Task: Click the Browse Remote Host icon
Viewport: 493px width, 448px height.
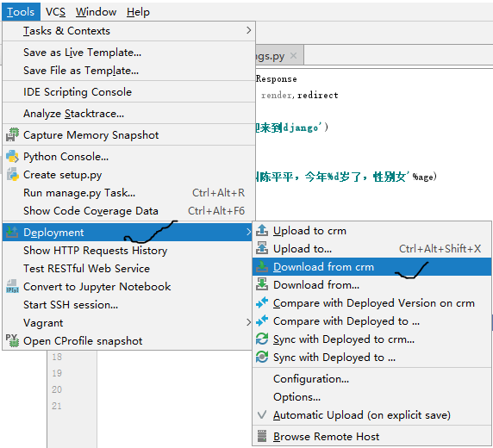Action: (262, 436)
